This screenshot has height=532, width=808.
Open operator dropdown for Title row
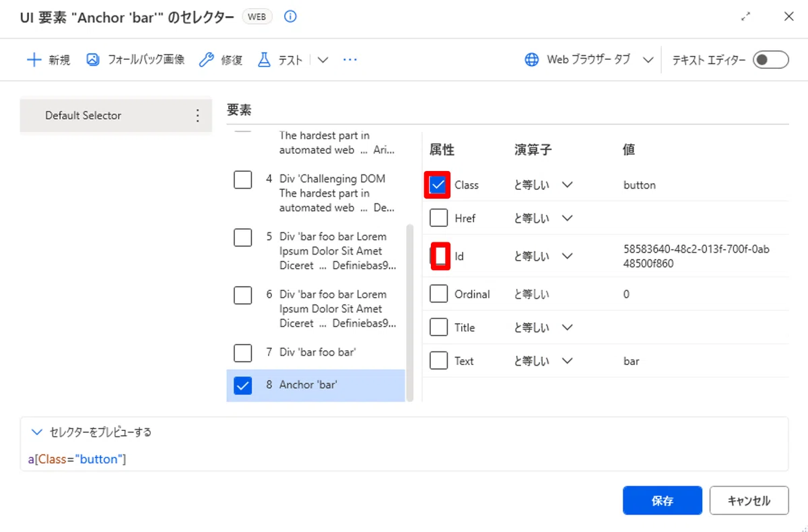(568, 327)
